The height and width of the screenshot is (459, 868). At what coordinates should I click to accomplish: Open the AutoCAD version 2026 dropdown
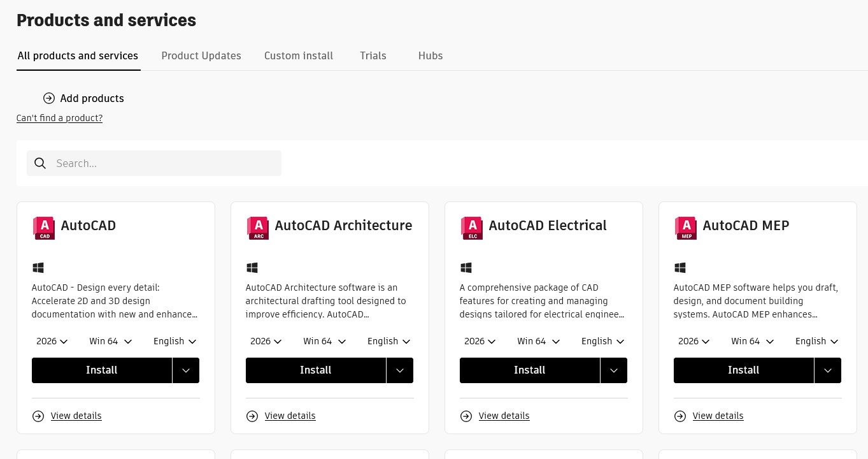(x=52, y=342)
